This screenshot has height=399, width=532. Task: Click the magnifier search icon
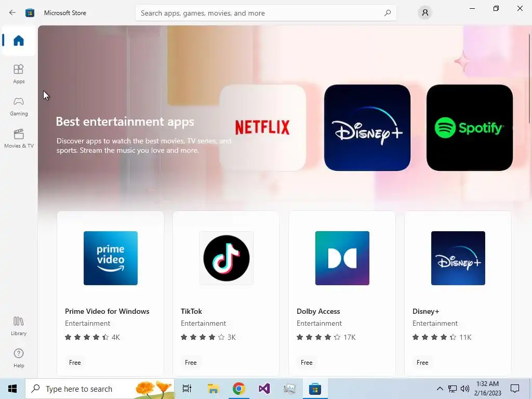pos(388,13)
